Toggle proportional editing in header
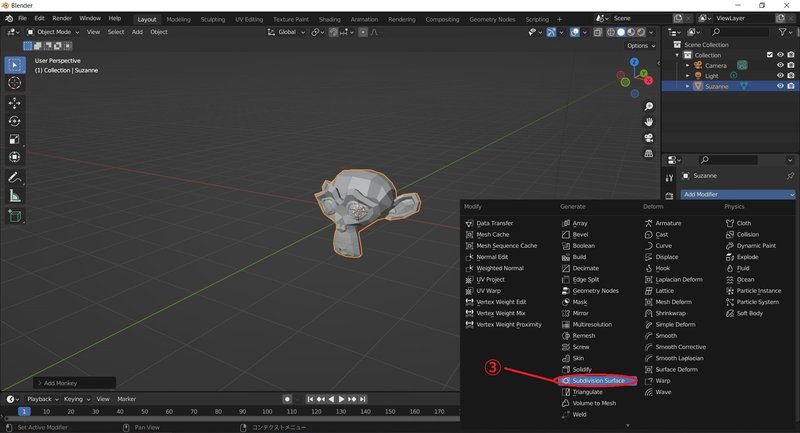The image size is (800, 433). tap(363, 32)
